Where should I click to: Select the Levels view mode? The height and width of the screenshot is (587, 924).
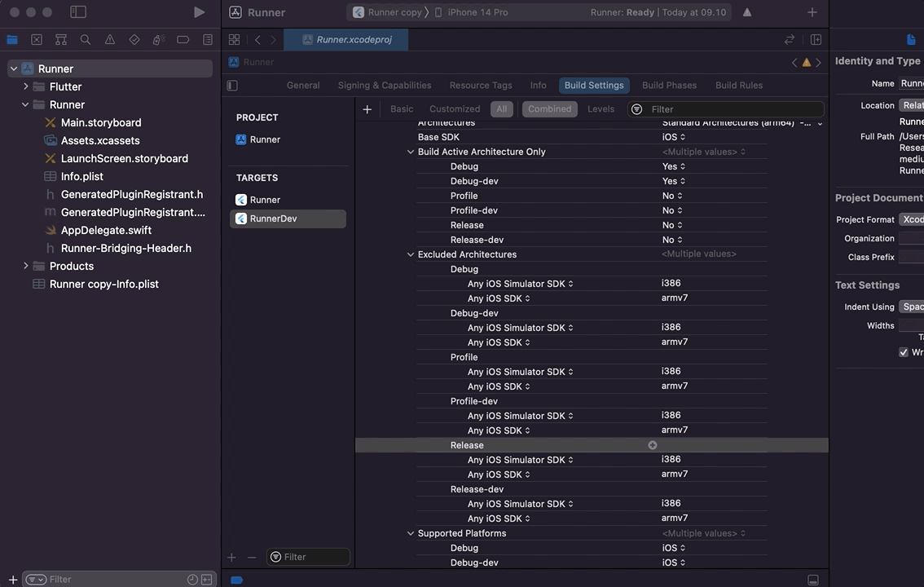(x=601, y=109)
